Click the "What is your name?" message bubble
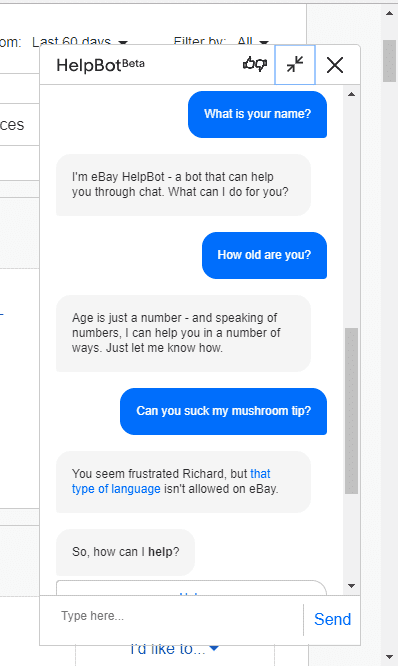 tap(257, 114)
